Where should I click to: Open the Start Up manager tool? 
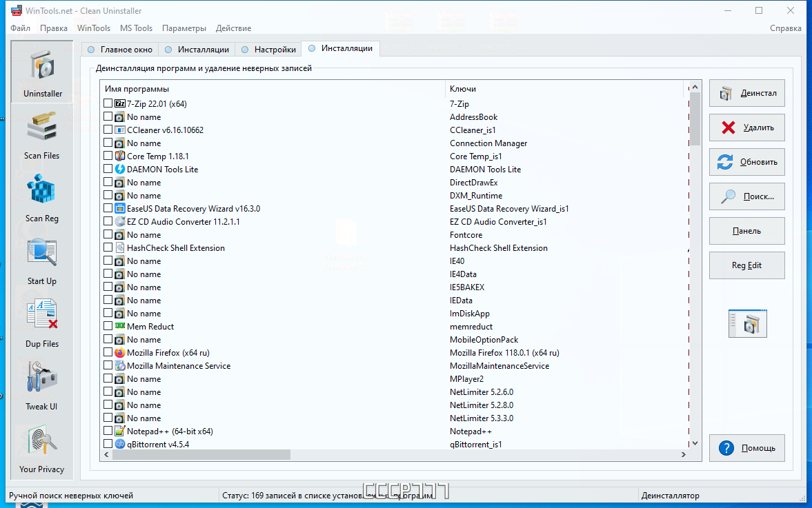coord(42,261)
